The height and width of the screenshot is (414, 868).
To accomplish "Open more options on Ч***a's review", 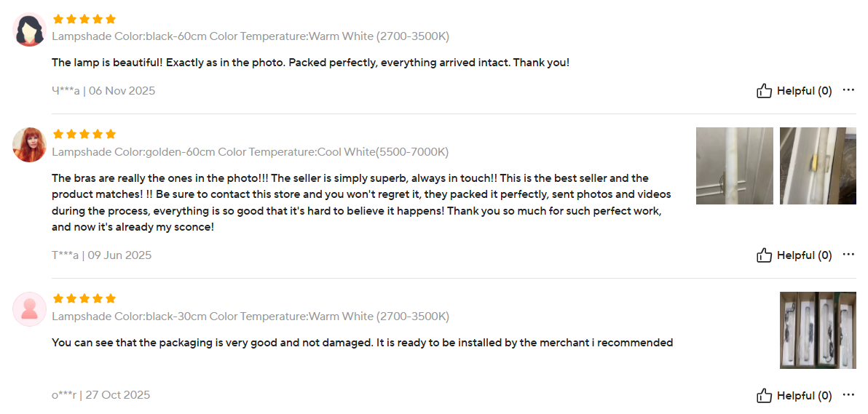I will pyautogui.click(x=848, y=90).
